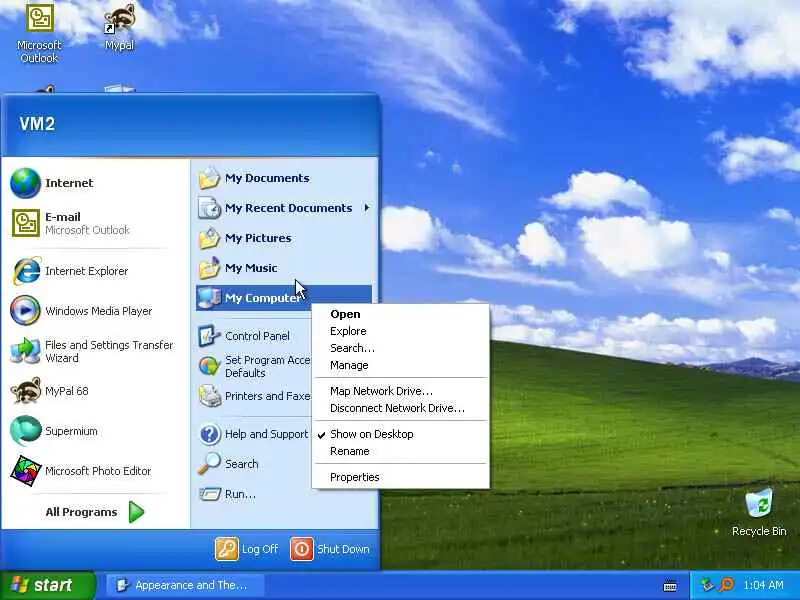Click the Log Off label
This screenshot has width=800, height=600.
pos(260,549)
